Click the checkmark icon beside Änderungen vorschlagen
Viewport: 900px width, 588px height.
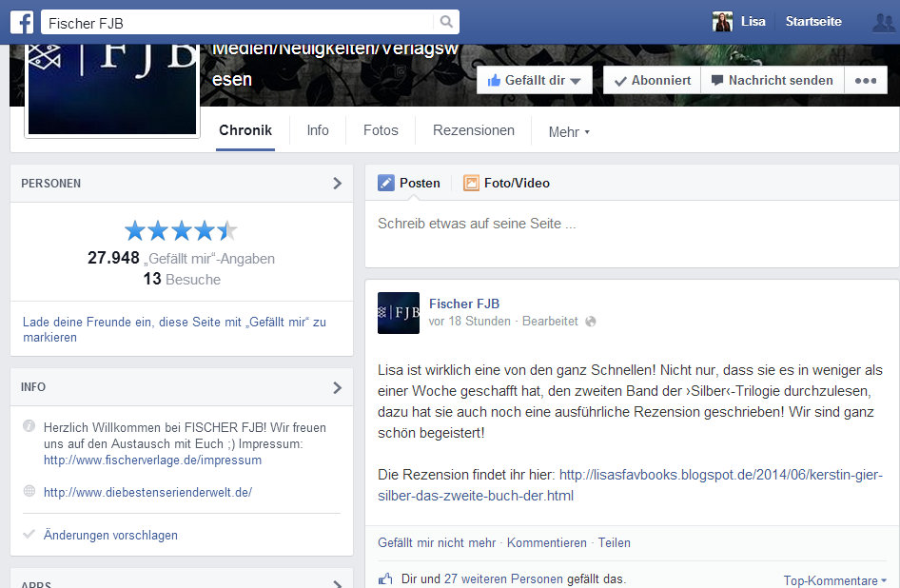[29, 534]
